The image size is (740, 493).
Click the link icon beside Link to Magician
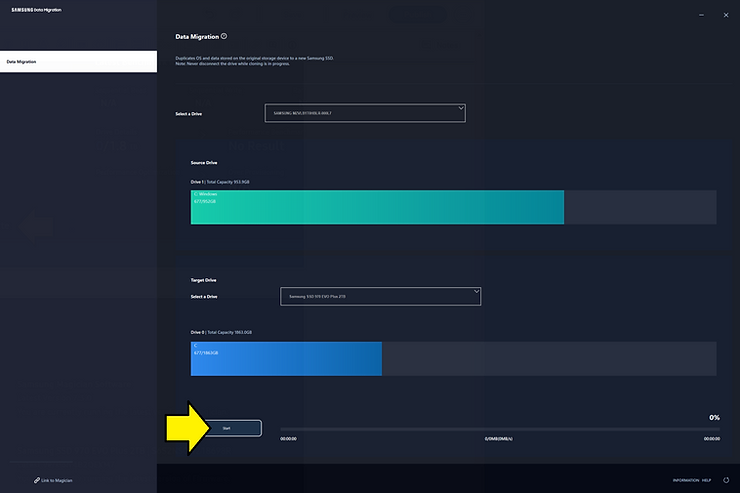click(37, 480)
